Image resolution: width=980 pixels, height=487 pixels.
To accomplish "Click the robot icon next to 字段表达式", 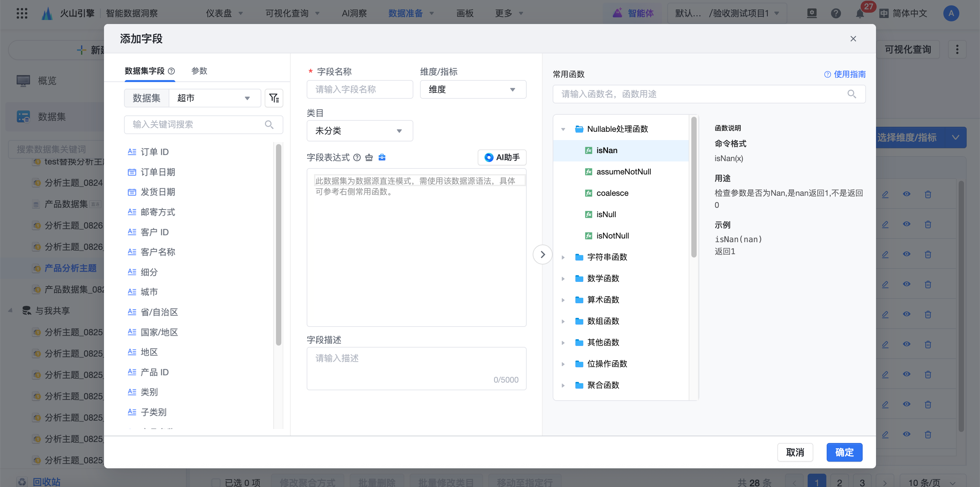I will (x=369, y=157).
